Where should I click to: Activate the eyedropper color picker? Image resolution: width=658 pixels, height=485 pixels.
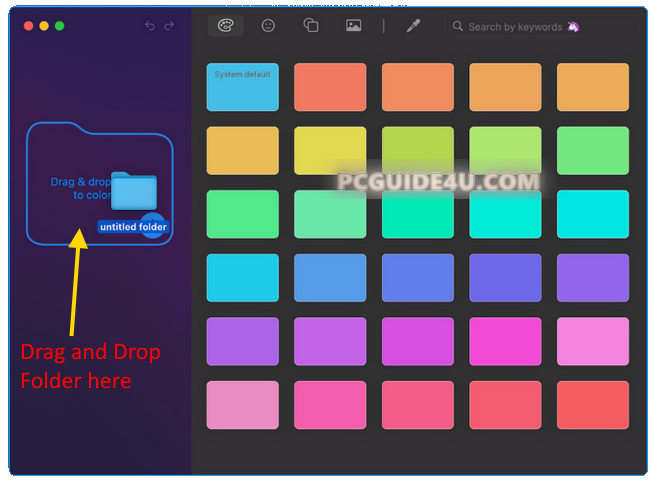coord(412,26)
